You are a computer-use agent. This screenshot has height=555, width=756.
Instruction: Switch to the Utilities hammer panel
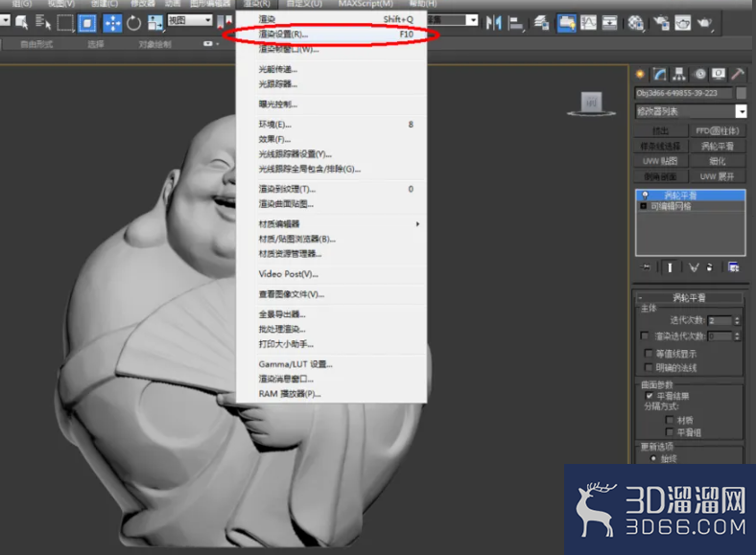click(738, 74)
